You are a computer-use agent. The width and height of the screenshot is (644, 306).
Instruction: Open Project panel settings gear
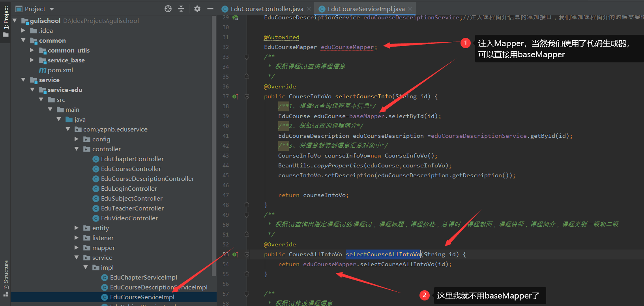[x=197, y=9]
